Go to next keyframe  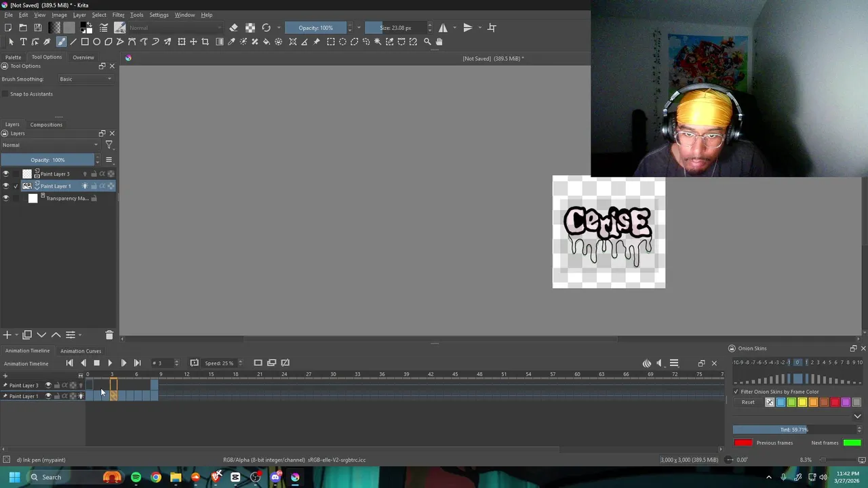tap(137, 363)
